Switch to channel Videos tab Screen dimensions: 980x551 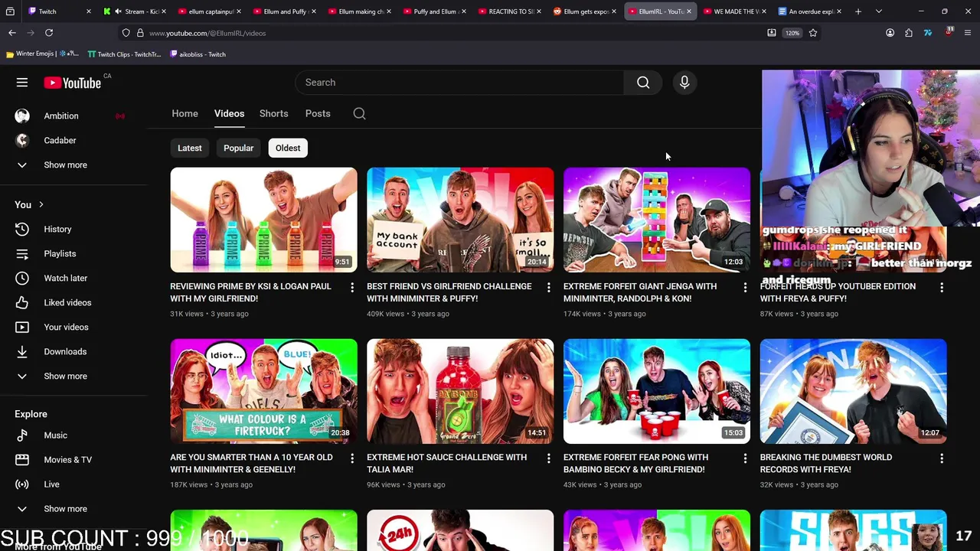click(229, 113)
